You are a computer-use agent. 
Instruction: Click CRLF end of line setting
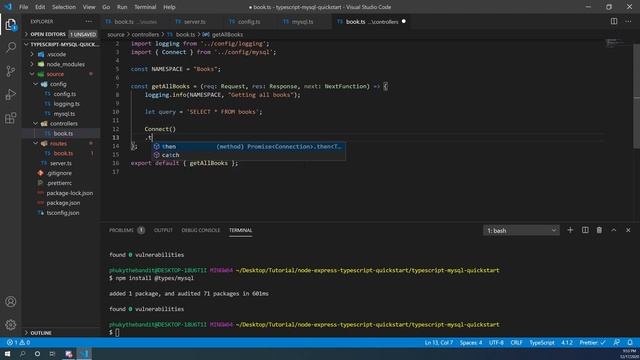[516, 342]
